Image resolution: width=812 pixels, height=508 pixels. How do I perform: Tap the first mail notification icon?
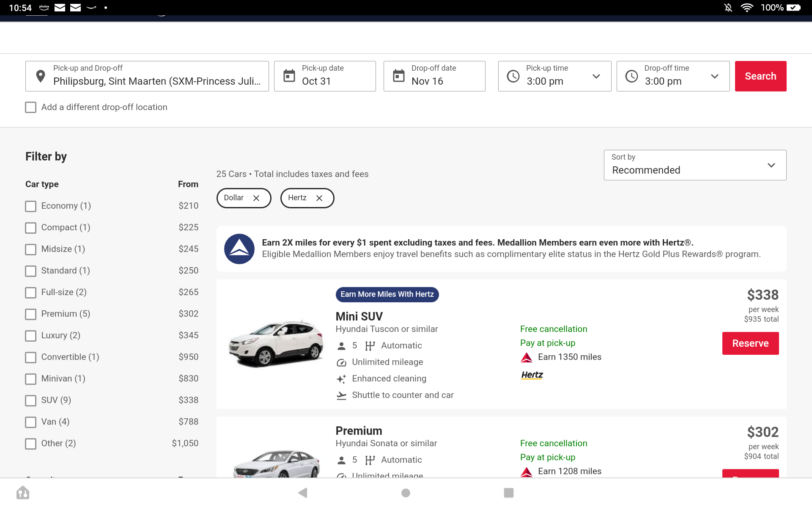tap(60, 8)
